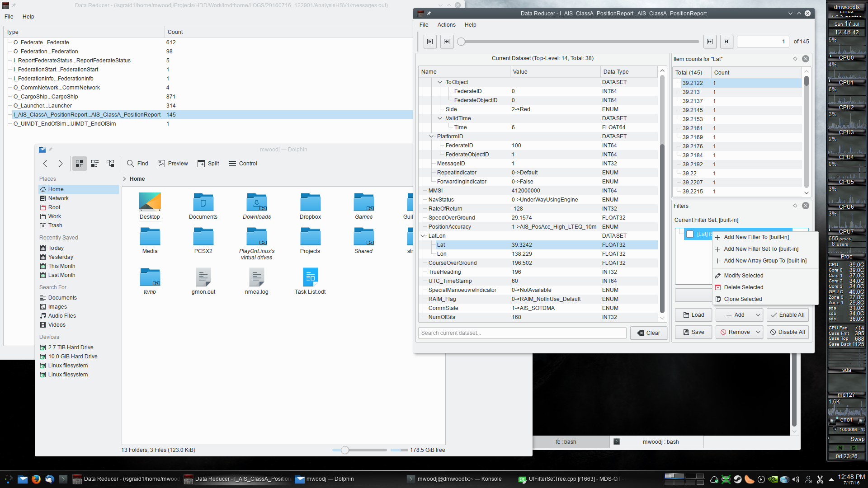Step to previous record button

[x=447, y=42]
